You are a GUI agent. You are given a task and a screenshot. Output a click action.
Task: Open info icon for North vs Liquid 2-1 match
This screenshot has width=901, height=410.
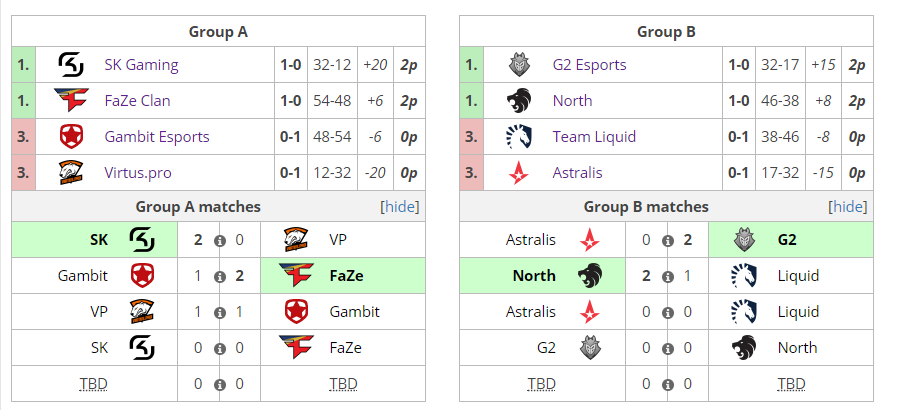point(667,277)
